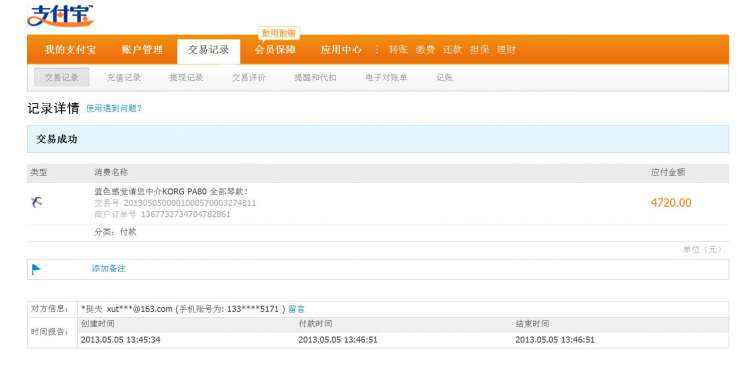The image size is (750, 372).
Task: Open the 账户管理 tab
Action: [143, 50]
